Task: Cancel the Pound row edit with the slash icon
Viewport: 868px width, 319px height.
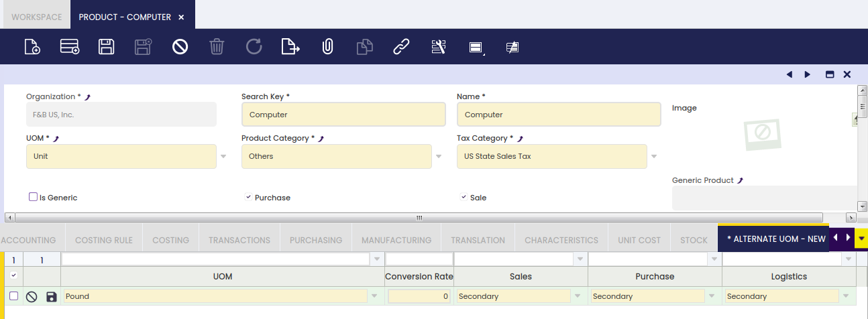Action: point(32,296)
